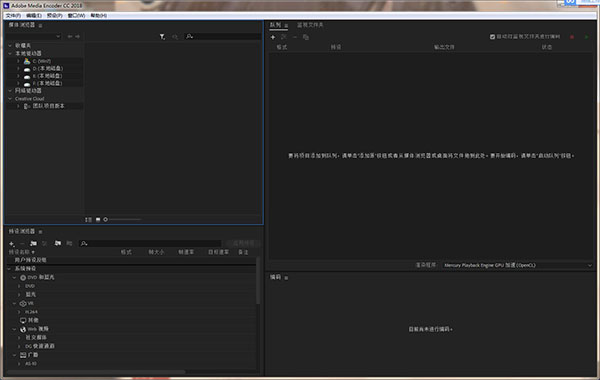Screen dimensions: 600x380
Task: Collapse the Creative Cloud section
Action: click(10, 99)
